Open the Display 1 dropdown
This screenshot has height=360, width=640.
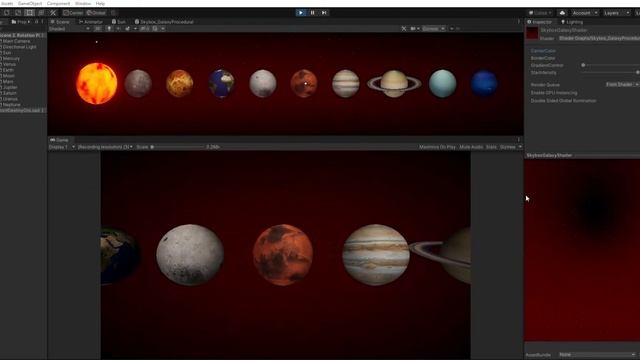(x=62, y=147)
